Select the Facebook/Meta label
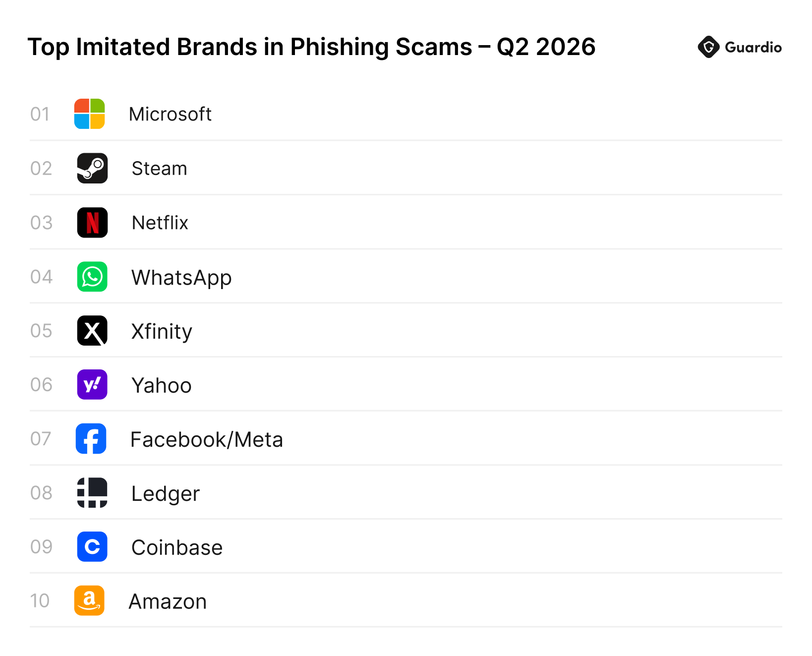The image size is (812, 656). (207, 439)
